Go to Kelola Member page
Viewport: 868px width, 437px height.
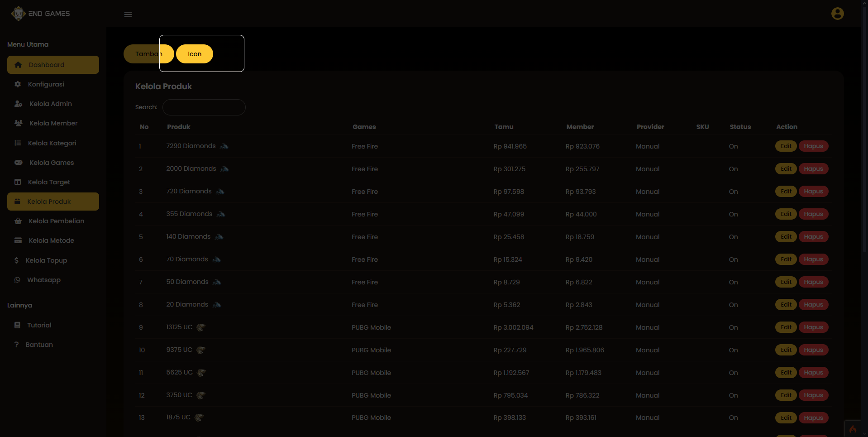tap(53, 123)
